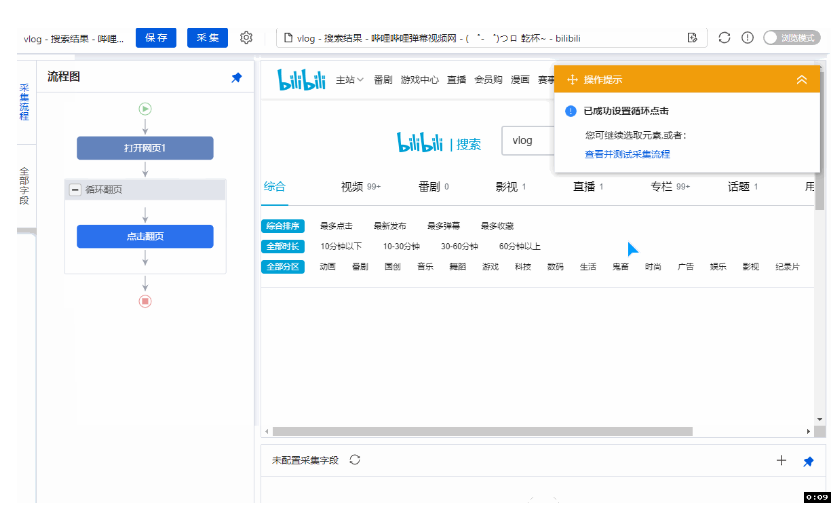The image size is (834, 511).
Task: Open the 主站 dropdown in bilibili navigation
Action: click(350, 80)
